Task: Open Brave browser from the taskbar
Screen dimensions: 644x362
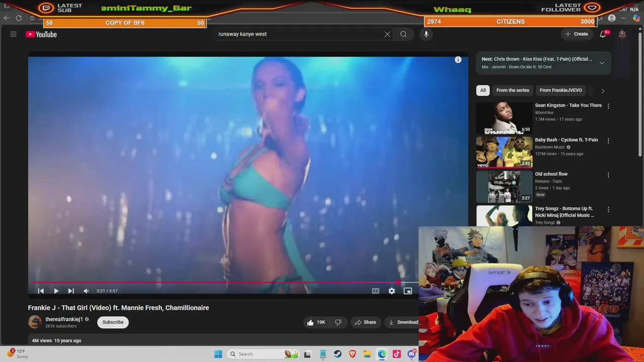Action: [x=352, y=354]
